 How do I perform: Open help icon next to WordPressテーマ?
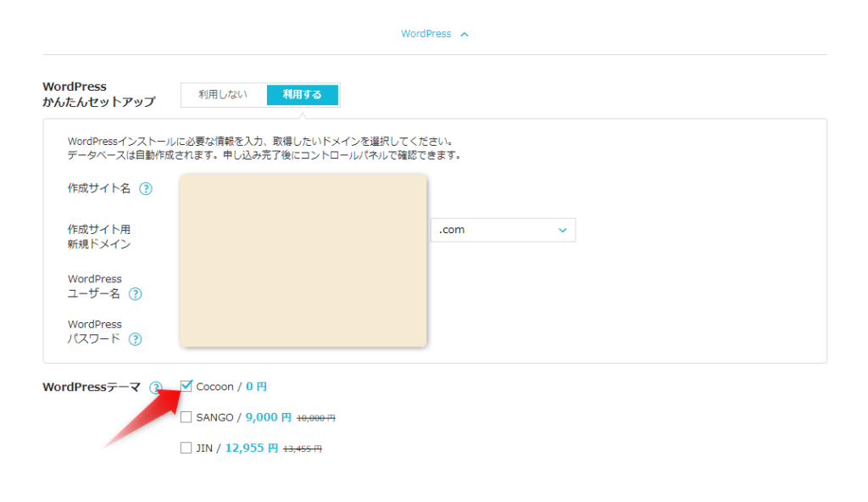tap(156, 388)
